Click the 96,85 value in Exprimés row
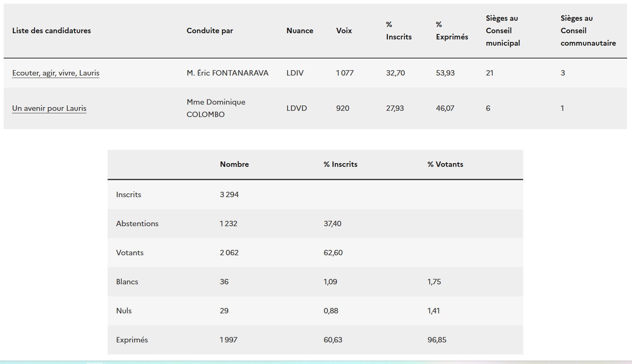Viewport: 632px width, 364px height. click(437, 340)
